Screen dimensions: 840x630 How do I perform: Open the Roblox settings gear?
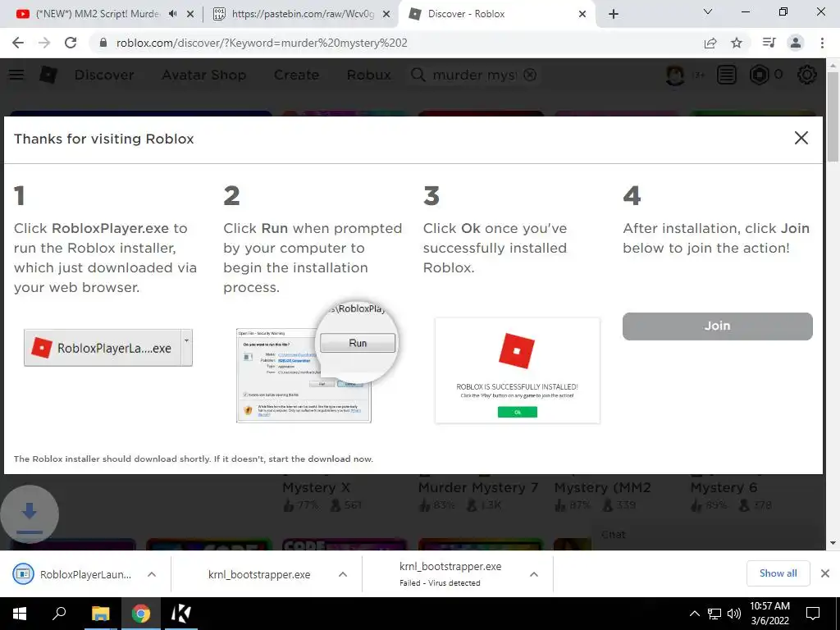click(807, 75)
